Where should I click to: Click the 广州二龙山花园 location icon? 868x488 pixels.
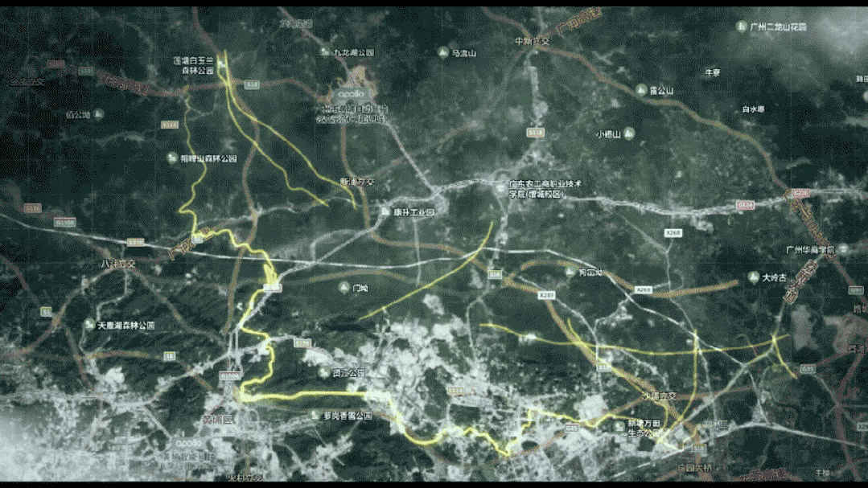[x=740, y=27]
